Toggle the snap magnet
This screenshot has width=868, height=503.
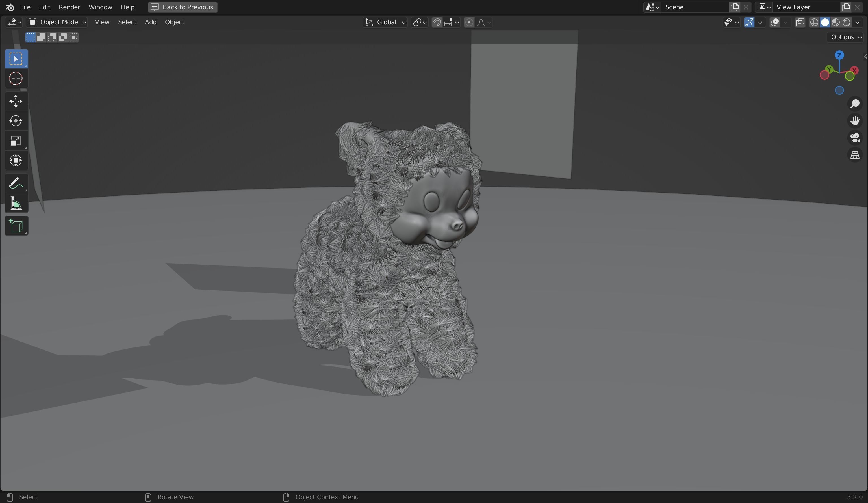tap(437, 22)
